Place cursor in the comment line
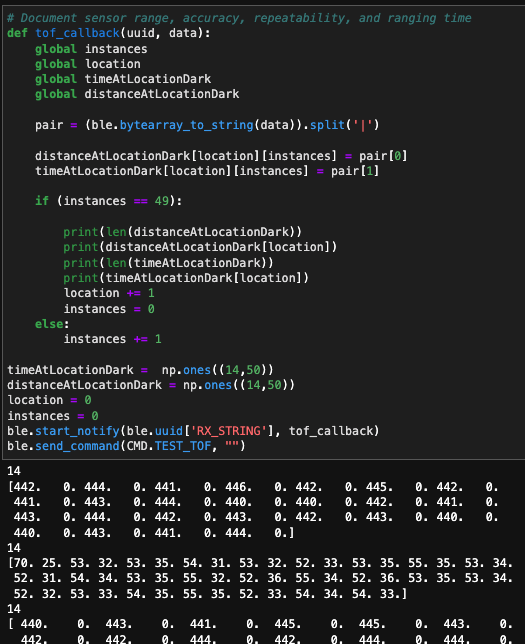Image resolution: width=525 pixels, height=644 pixels. click(239, 18)
